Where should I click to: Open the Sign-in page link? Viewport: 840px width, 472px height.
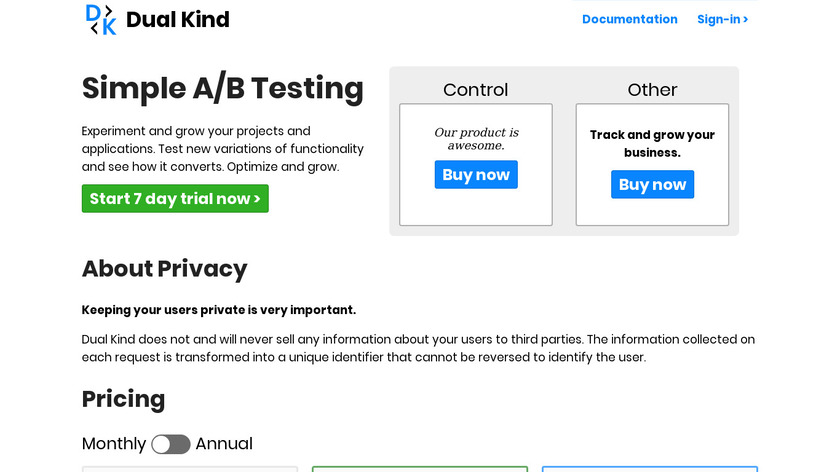(x=722, y=19)
